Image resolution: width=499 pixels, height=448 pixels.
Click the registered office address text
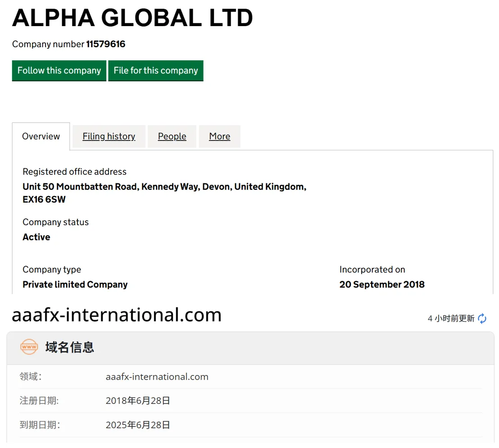[164, 193]
